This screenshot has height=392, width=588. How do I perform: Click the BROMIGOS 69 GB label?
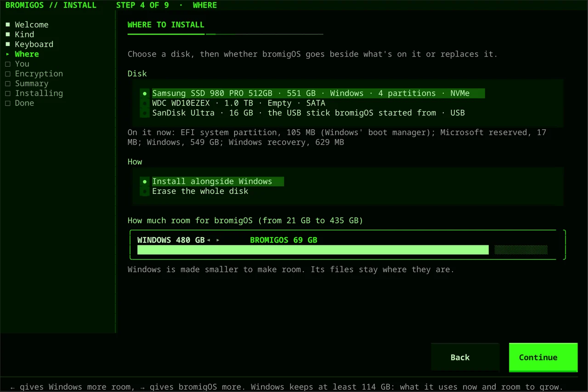(283, 240)
